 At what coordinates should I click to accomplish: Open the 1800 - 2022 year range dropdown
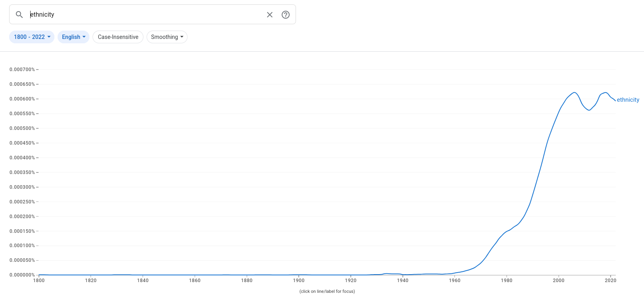click(32, 37)
